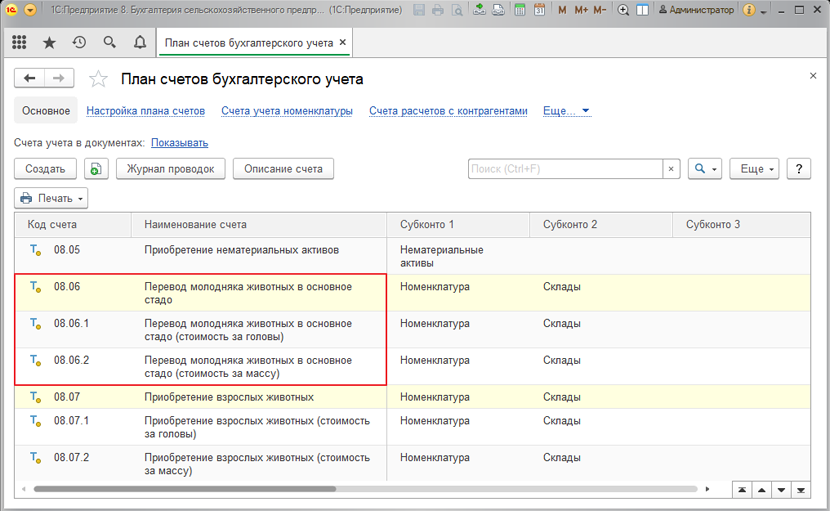The width and height of the screenshot is (830, 511).
Task: Open the Журнал проводок
Action: [170, 169]
